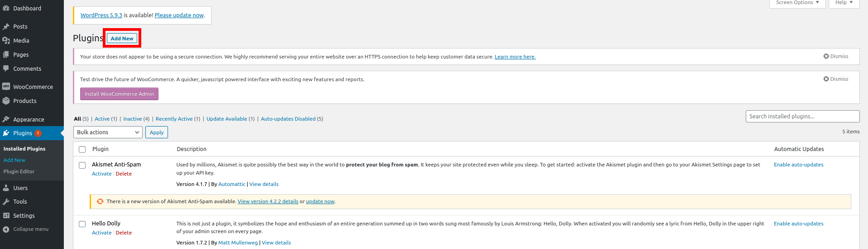Open the Automattic author link
The image size is (868, 249).
point(232,184)
